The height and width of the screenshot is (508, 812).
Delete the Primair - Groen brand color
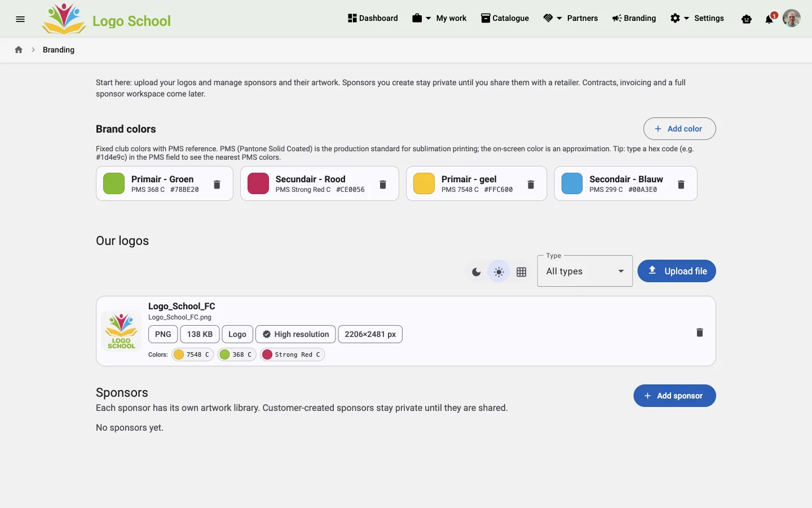click(217, 184)
